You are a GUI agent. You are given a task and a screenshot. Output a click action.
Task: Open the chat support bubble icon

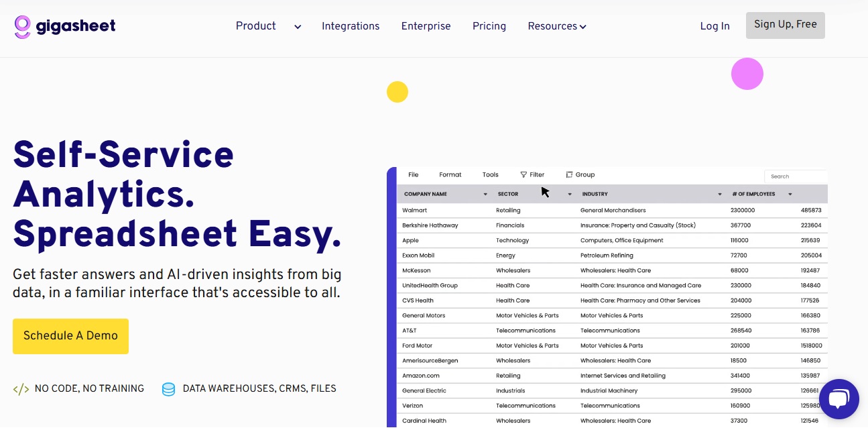[839, 399]
